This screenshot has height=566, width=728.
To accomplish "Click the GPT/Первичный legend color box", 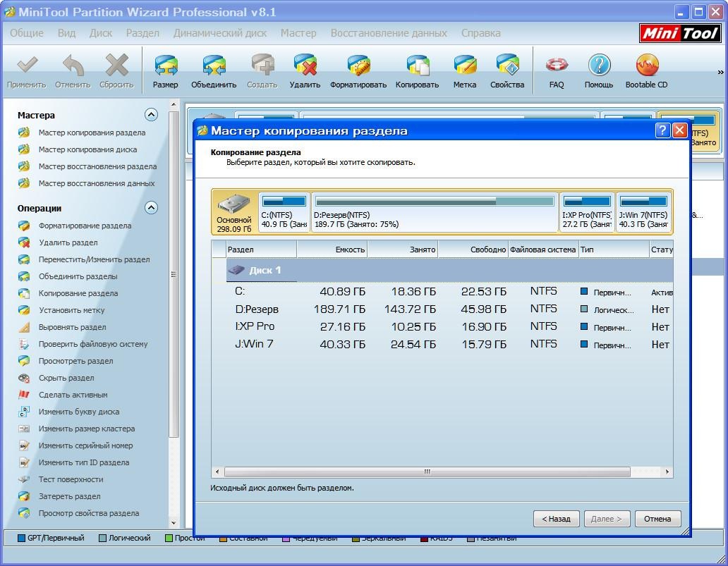I will point(21,539).
